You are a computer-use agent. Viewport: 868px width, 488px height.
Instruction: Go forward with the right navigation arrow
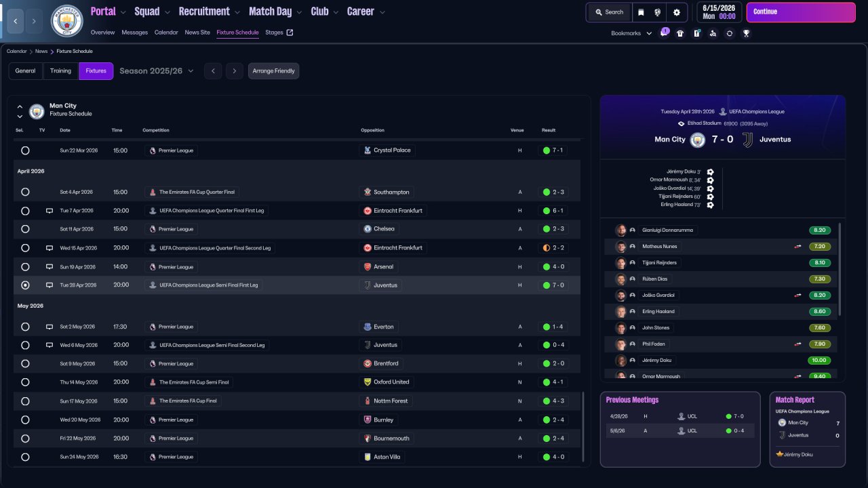(35, 22)
